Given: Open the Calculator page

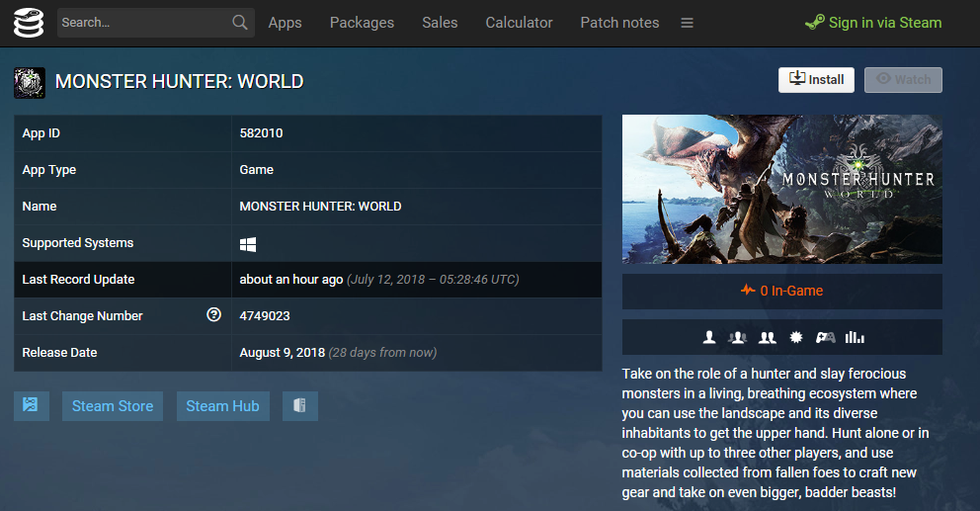Looking at the screenshot, I should point(519,23).
